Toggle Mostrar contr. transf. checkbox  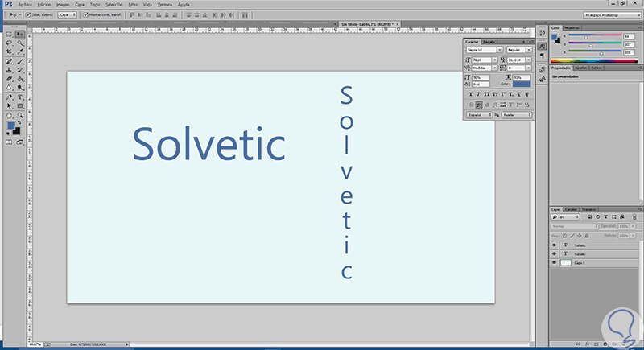86,14
